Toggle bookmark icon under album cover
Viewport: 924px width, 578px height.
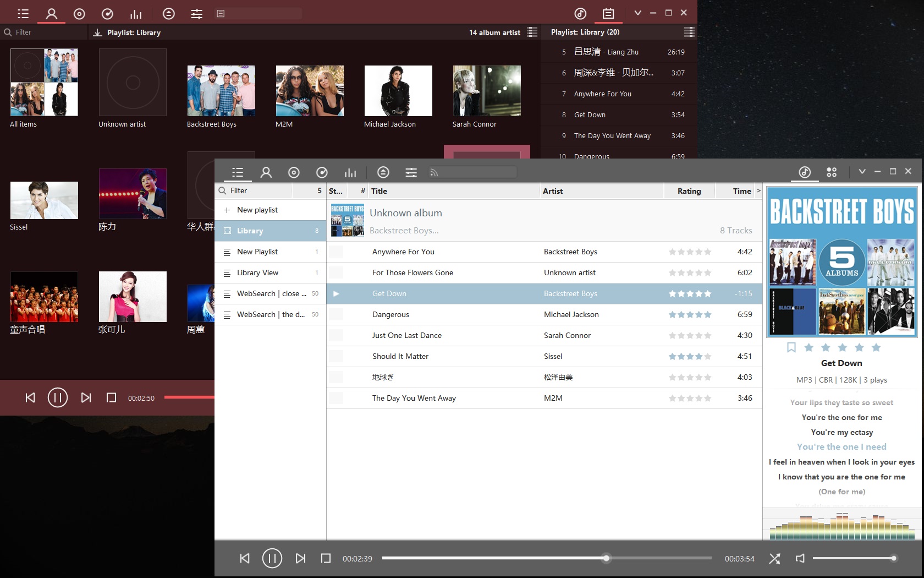tap(791, 347)
